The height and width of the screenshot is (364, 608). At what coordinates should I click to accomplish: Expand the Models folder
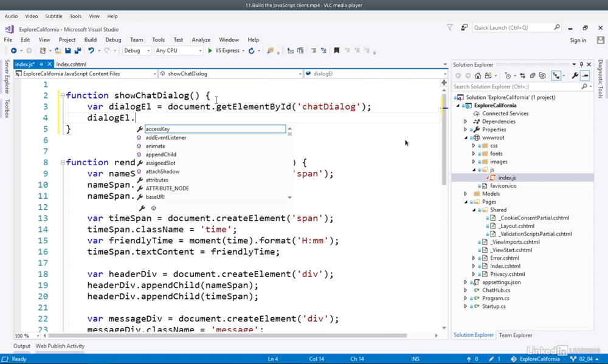pos(466,194)
